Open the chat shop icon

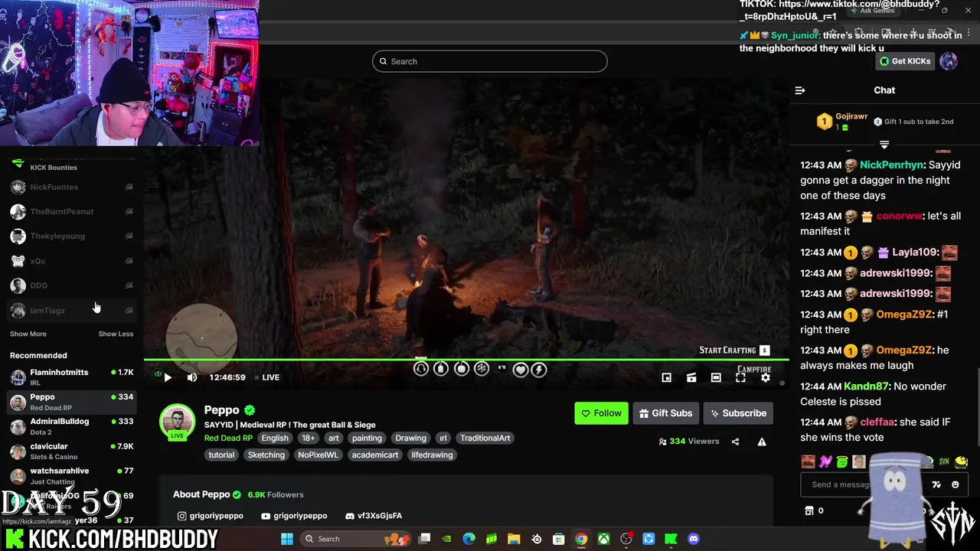point(808,510)
